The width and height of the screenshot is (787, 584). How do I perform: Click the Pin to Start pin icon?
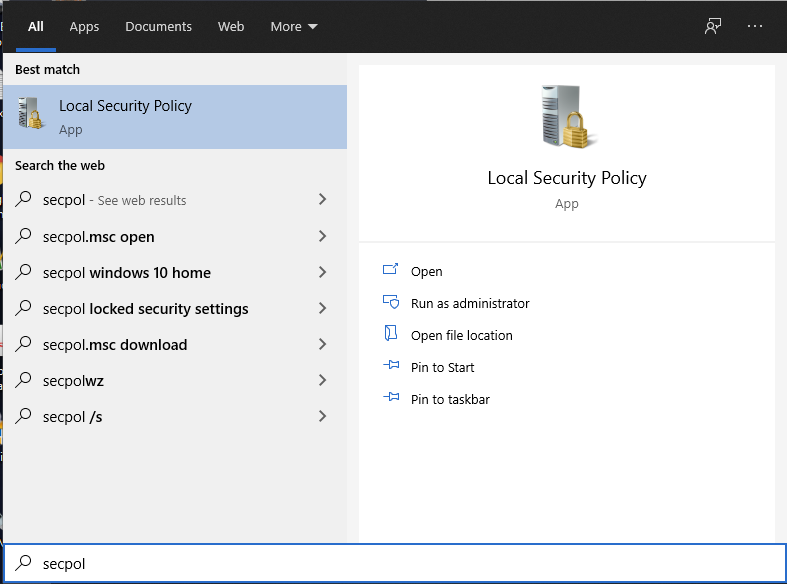tap(391, 367)
